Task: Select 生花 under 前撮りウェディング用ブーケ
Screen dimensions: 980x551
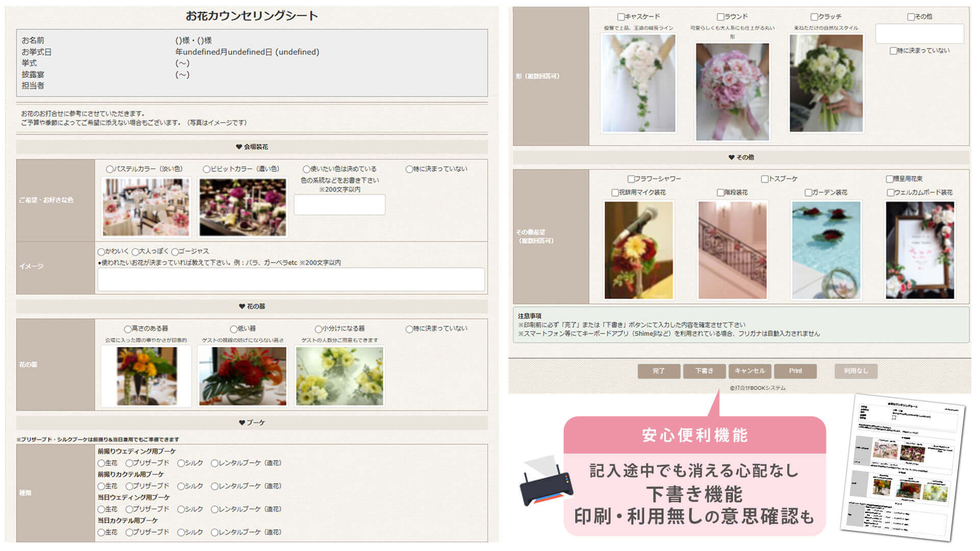Action: (x=101, y=463)
